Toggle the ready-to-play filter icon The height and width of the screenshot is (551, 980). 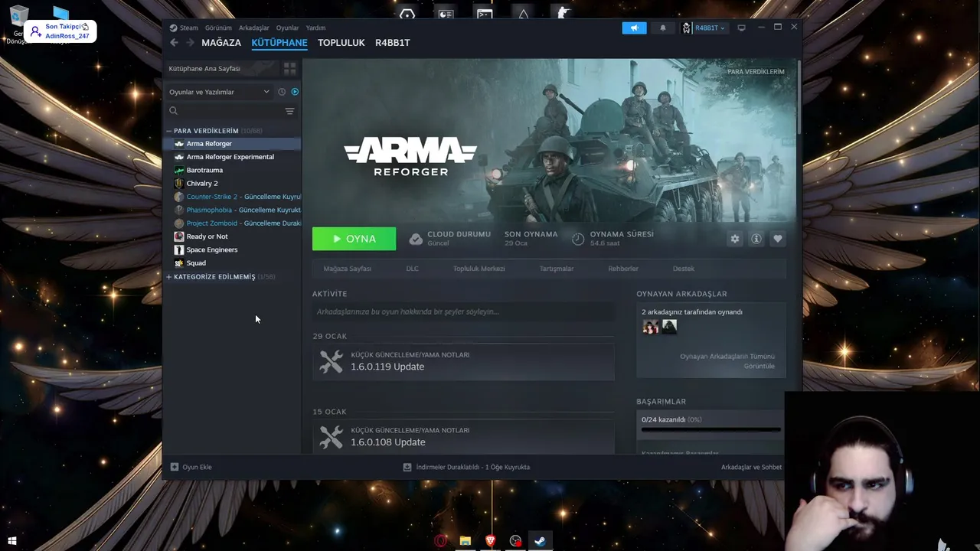point(295,92)
